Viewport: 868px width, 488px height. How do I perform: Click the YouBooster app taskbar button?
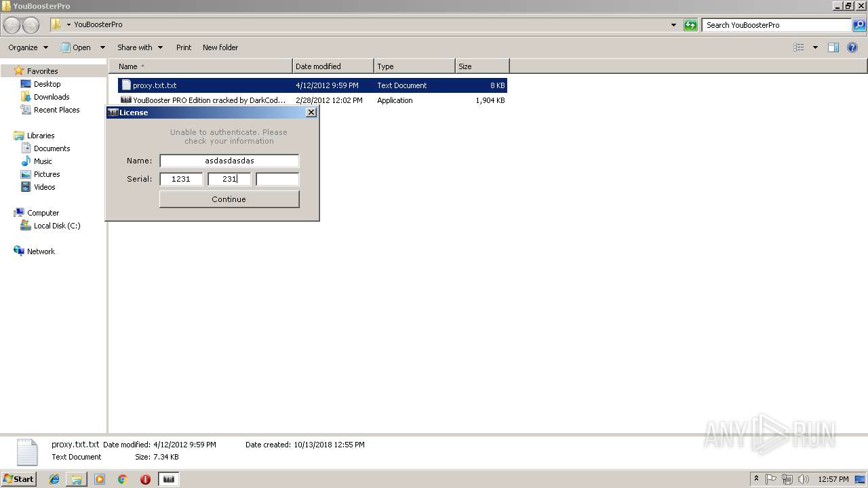click(169, 479)
